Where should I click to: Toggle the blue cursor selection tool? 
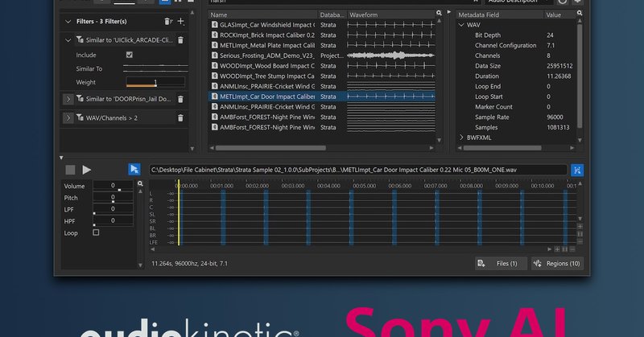pyautogui.click(x=134, y=170)
